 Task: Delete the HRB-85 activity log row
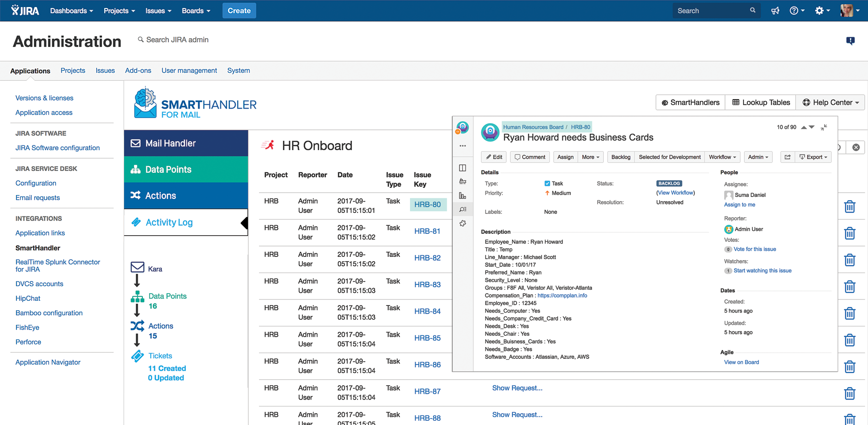click(850, 340)
